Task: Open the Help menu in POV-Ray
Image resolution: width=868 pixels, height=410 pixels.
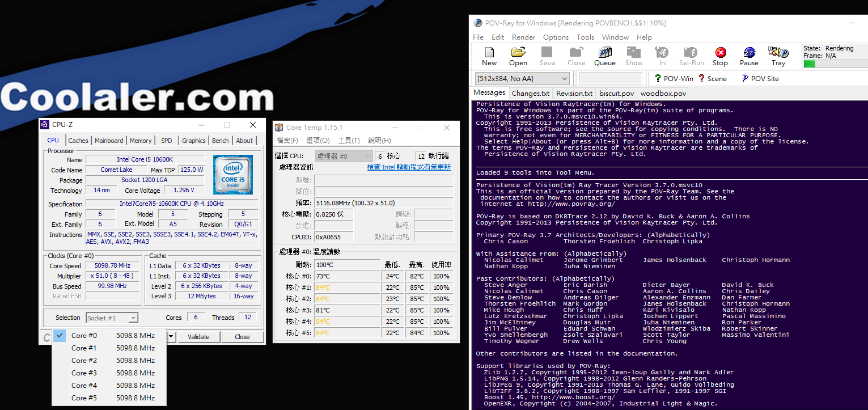Action: [x=644, y=37]
